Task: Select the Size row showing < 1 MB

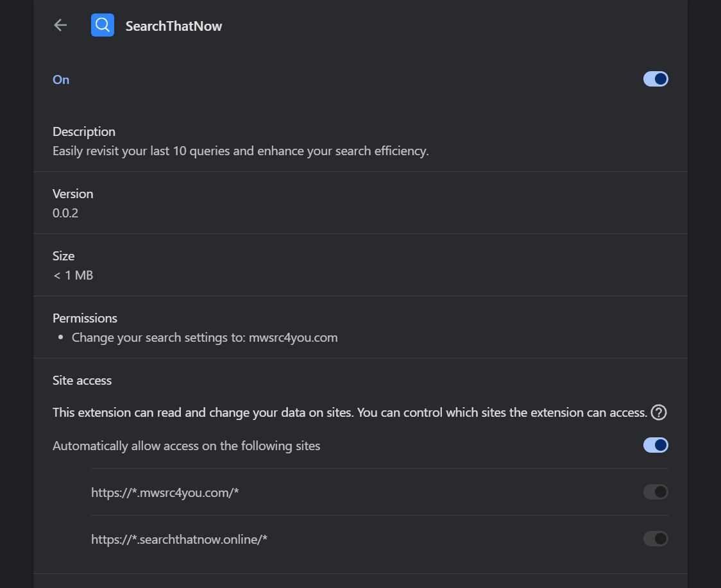Action: 72,274
